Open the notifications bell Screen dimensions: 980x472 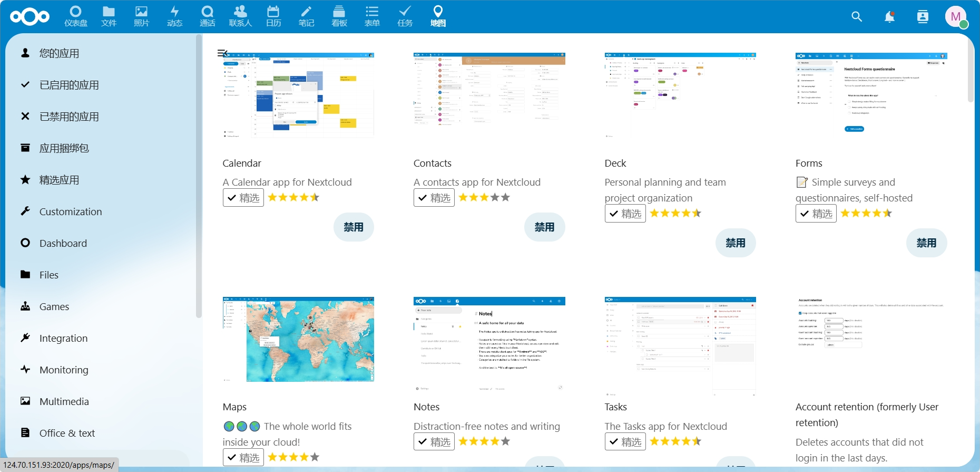tap(889, 17)
